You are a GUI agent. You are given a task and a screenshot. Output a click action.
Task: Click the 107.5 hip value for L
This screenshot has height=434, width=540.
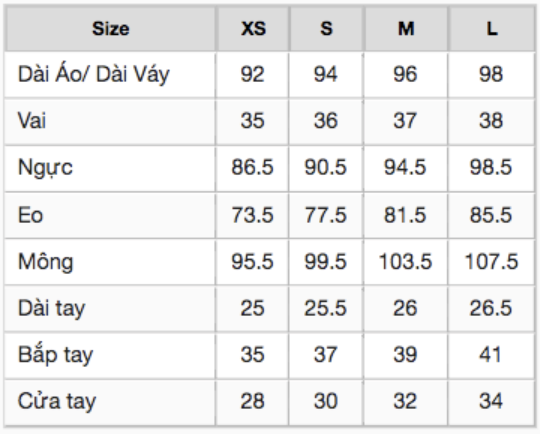491,261
